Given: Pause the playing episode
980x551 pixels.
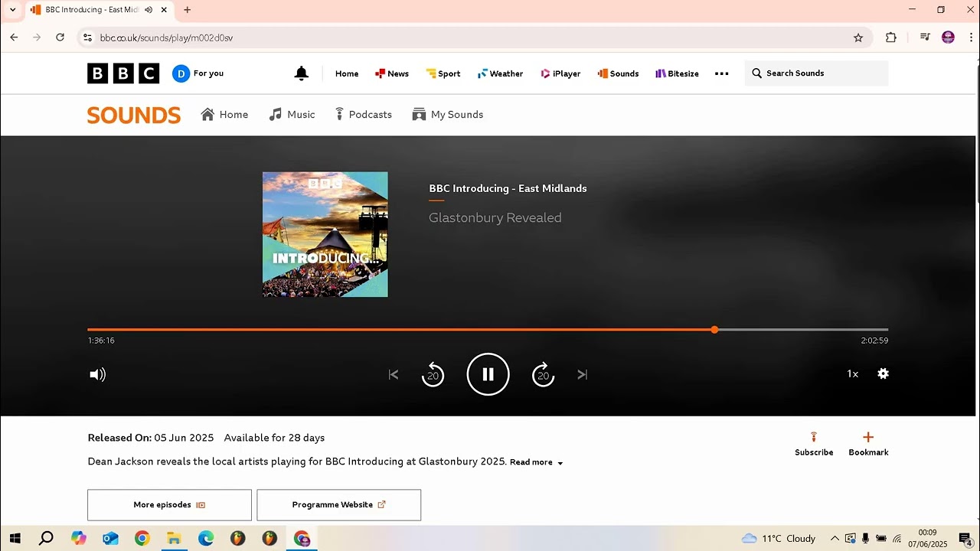Looking at the screenshot, I should pyautogui.click(x=488, y=374).
